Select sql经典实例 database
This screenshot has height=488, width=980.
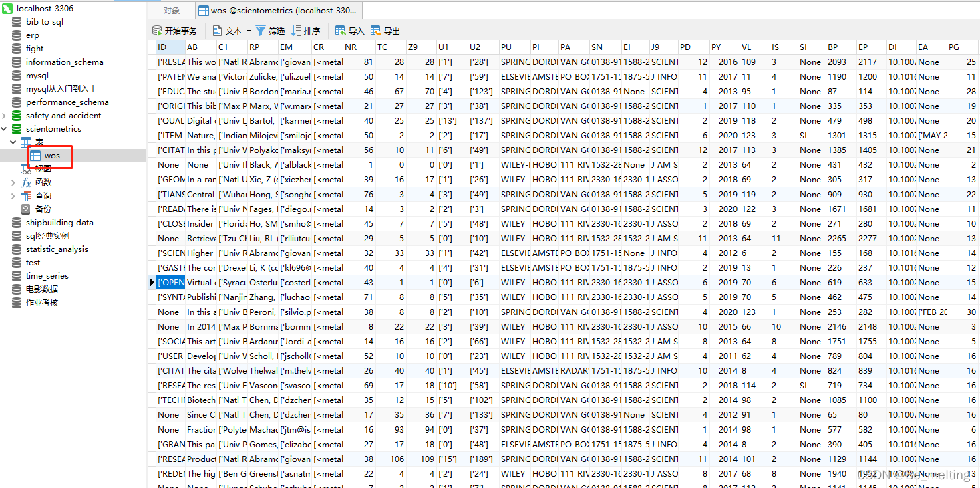[x=47, y=236]
